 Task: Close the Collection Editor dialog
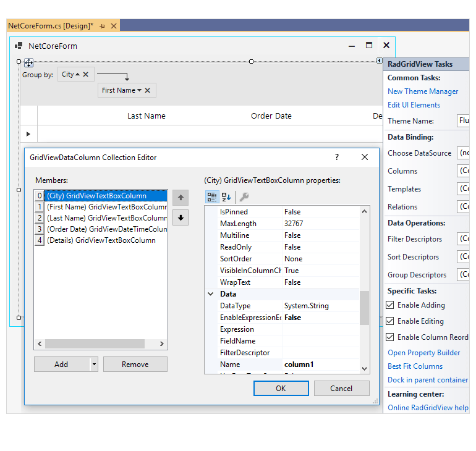click(x=365, y=157)
